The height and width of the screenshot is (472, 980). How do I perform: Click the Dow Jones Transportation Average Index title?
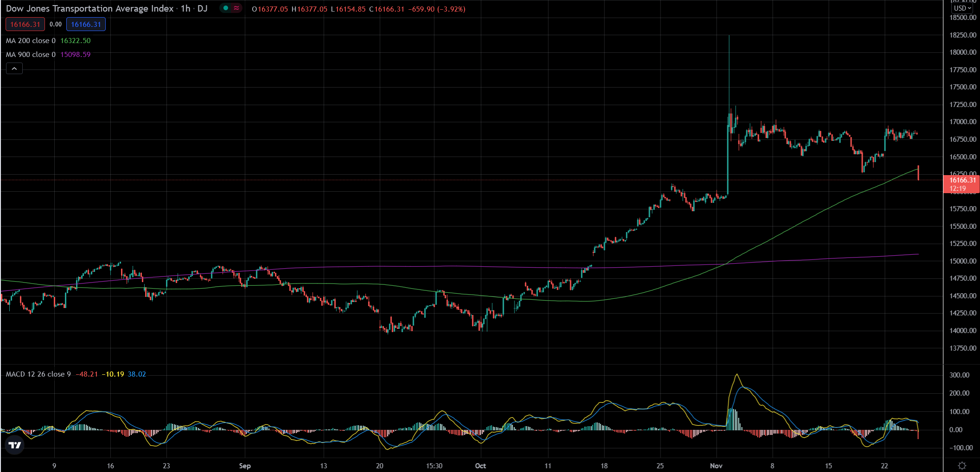[x=89, y=8]
